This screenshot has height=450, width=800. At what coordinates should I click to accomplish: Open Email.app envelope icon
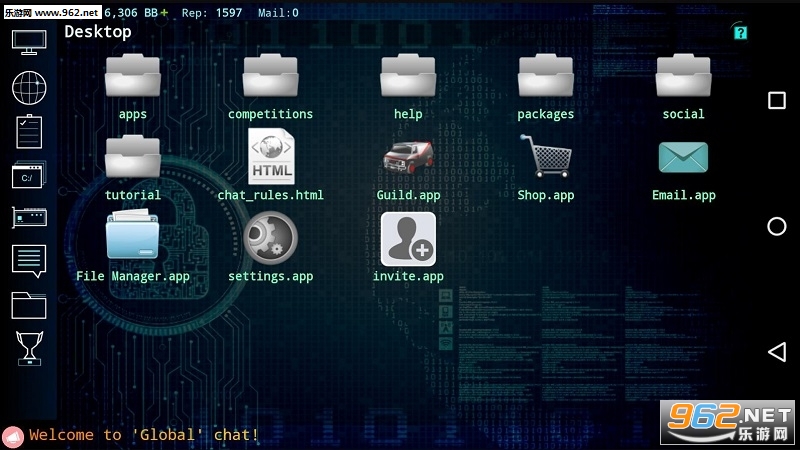[x=683, y=158]
